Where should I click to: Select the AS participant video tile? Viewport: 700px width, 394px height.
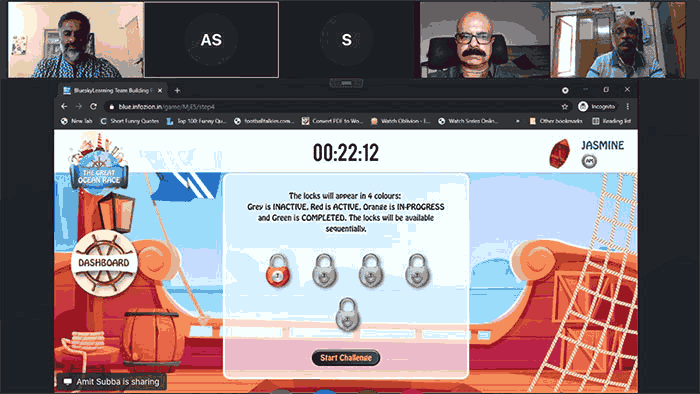point(211,40)
